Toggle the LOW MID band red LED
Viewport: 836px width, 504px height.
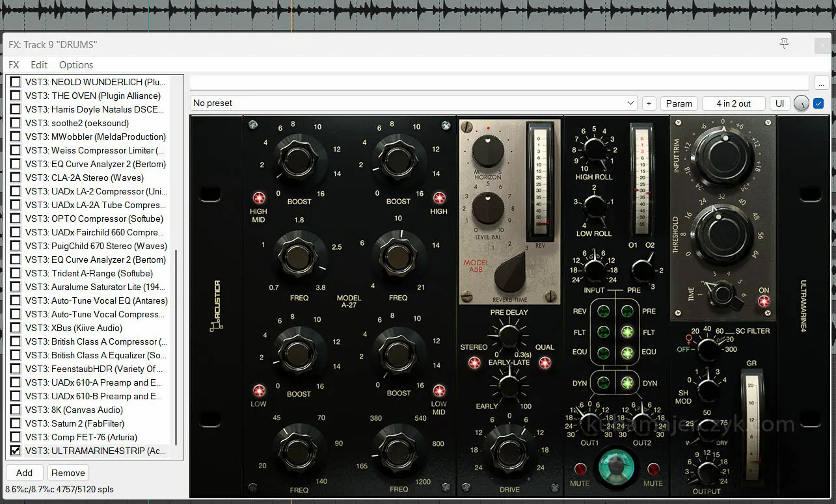coord(439,391)
